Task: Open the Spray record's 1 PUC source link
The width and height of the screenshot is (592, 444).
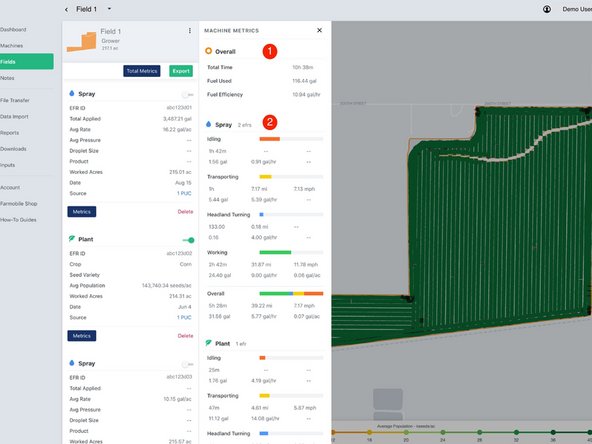Action: click(184, 193)
